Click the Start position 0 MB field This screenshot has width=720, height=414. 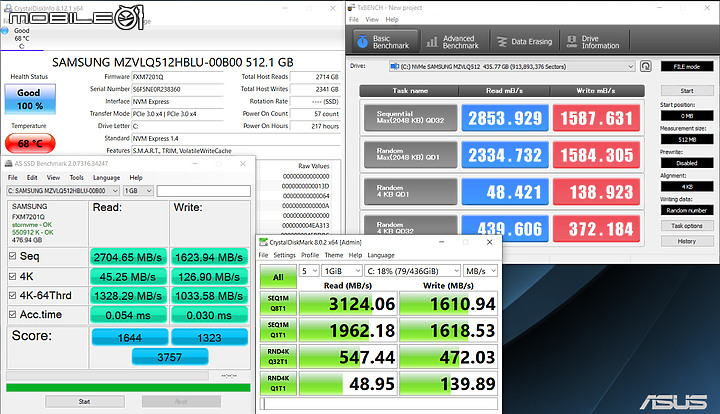687,116
